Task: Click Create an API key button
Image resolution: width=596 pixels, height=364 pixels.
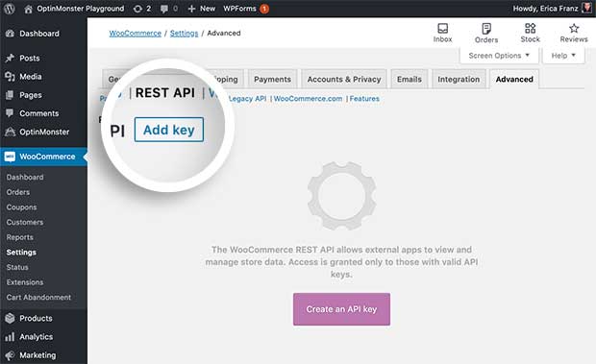Action: [x=341, y=309]
